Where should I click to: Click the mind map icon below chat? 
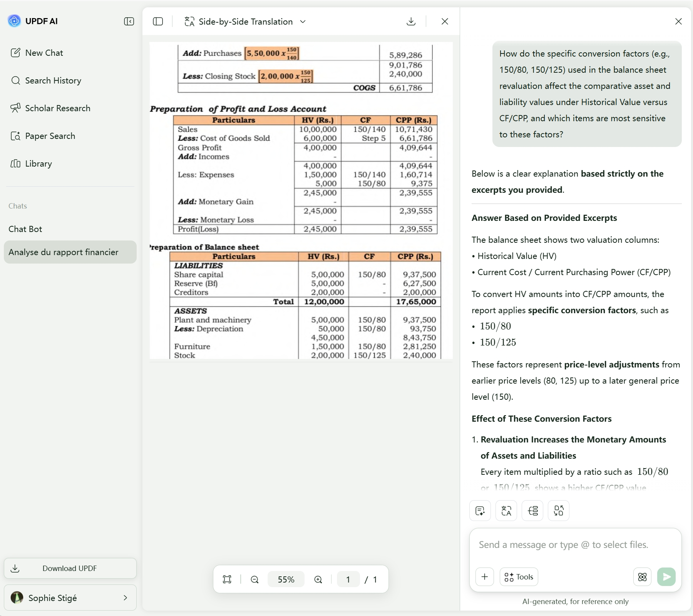[532, 511]
